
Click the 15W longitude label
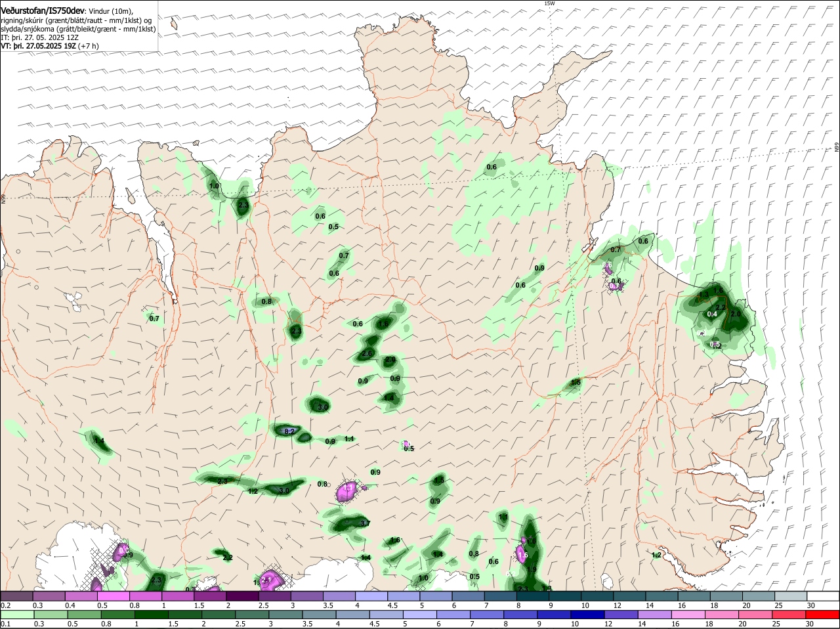pos(549,3)
